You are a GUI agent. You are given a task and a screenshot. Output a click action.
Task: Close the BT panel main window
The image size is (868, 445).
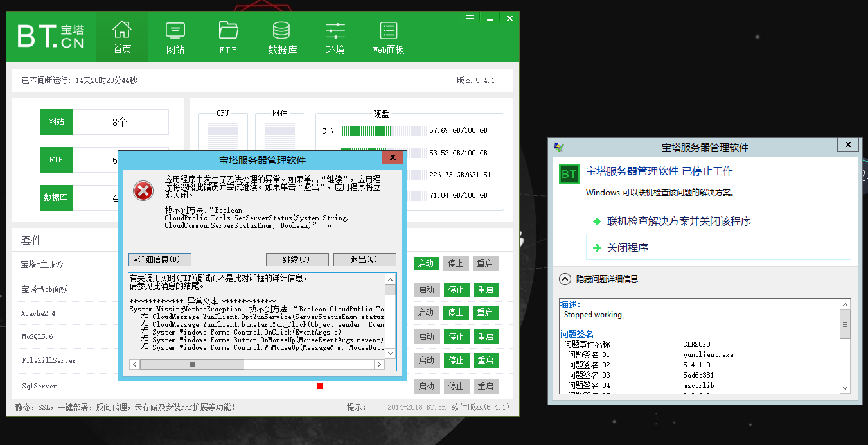click(509, 19)
